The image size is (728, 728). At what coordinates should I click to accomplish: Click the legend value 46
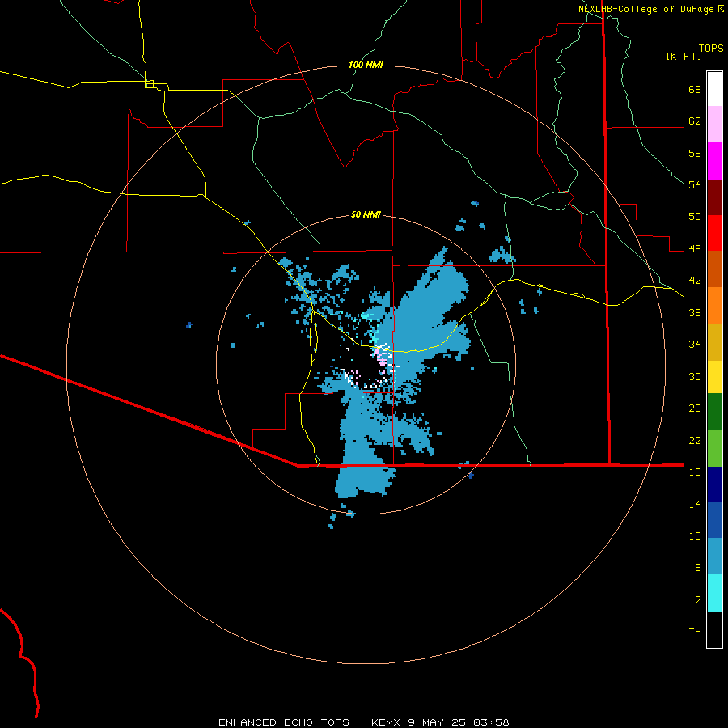pos(695,249)
